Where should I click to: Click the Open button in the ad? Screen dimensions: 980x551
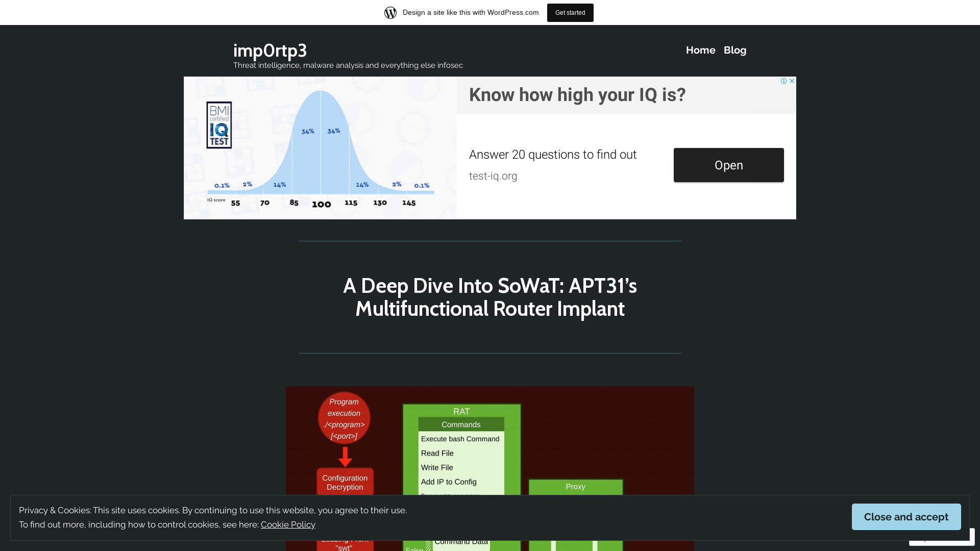pos(728,165)
